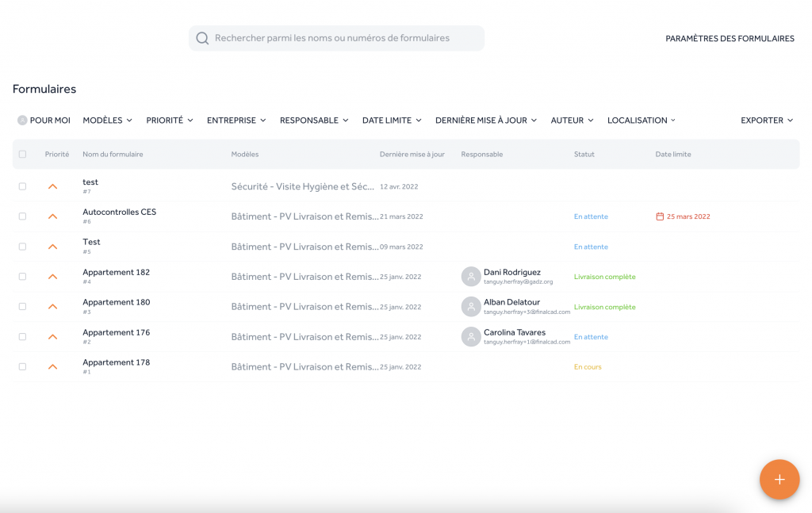Select the checkbox next to test #7
Image resolution: width=812 pixels, height=513 pixels.
pos(22,186)
